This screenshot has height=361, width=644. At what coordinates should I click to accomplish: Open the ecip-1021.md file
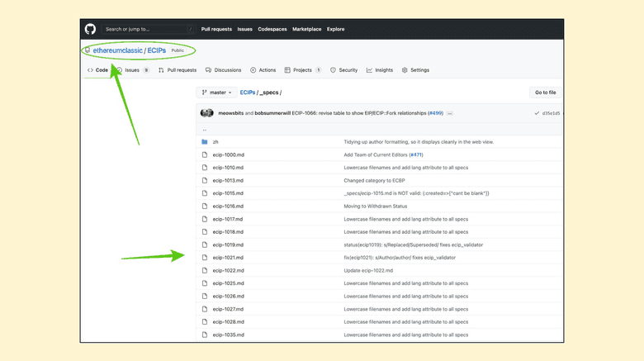pyautogui.click(x=228, y=257)
